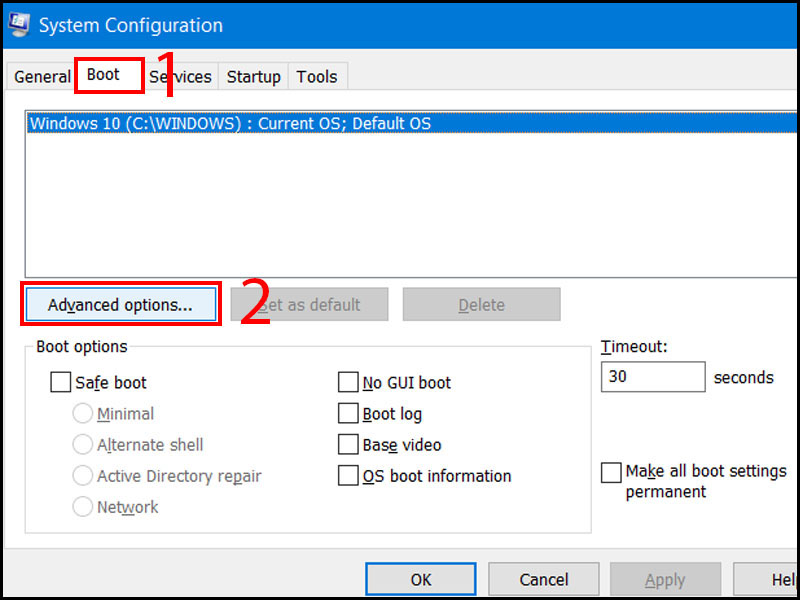Click the Cancel button

[543, 579]
